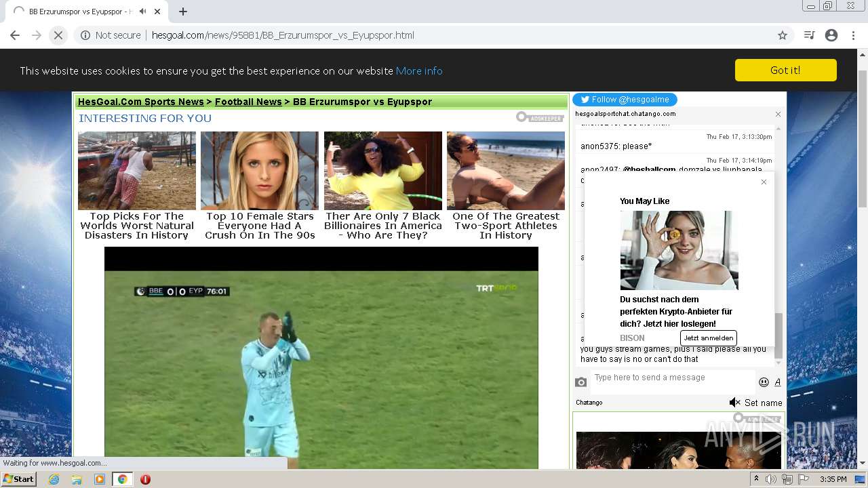The image size is (868, 488).
Task: Open the media player taskbar icon
Action: [100, 479]
